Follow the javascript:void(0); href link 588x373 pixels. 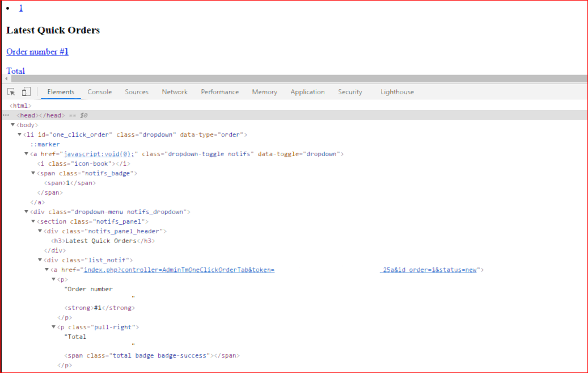point(99,154)
